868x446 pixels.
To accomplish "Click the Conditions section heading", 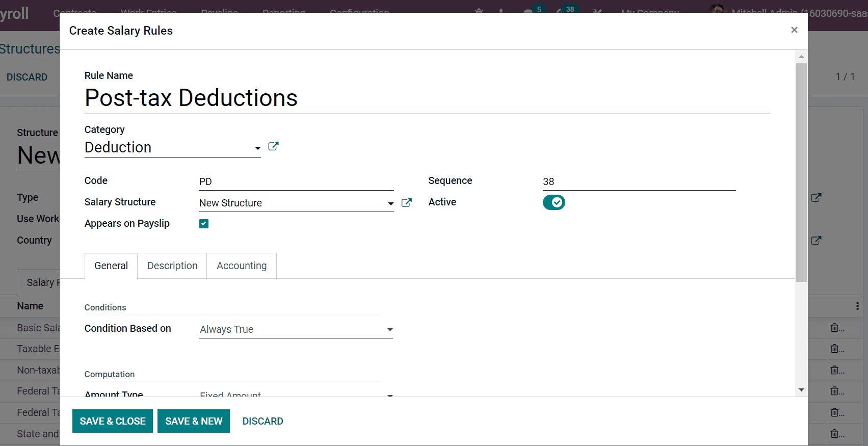I will [105, 307].
